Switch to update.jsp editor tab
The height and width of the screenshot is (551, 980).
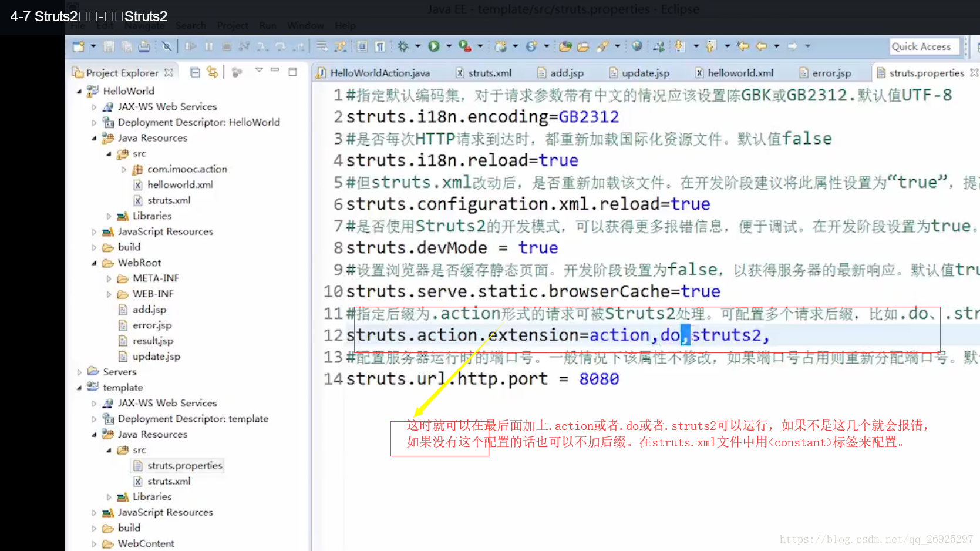point(639,73)
